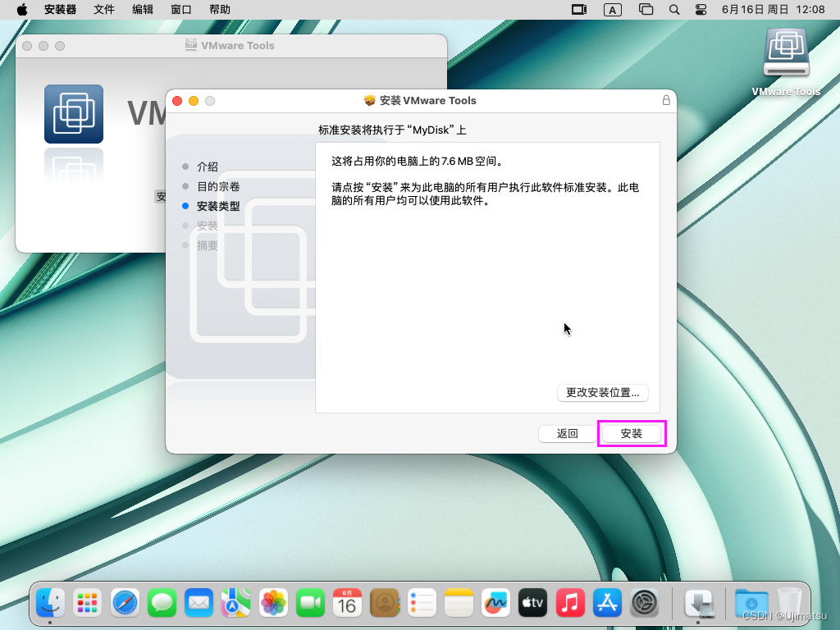Open Contacts in the Dock

click(385, 603)
